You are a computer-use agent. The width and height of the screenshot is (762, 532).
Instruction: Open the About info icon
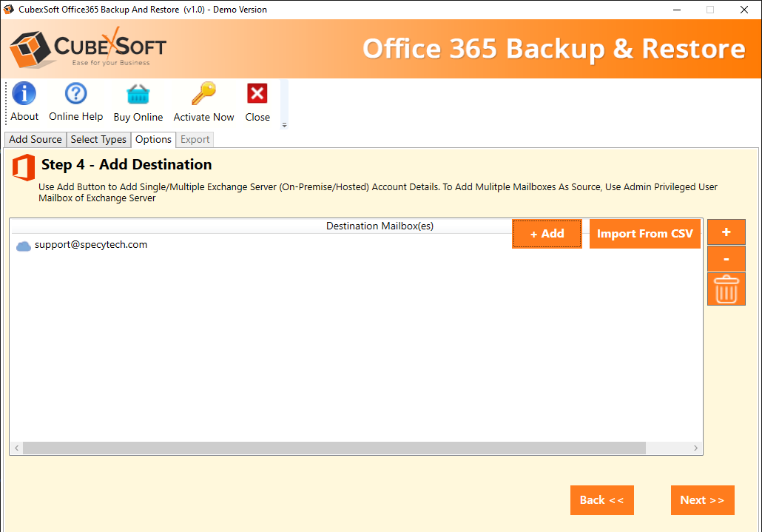pos(24,93)
